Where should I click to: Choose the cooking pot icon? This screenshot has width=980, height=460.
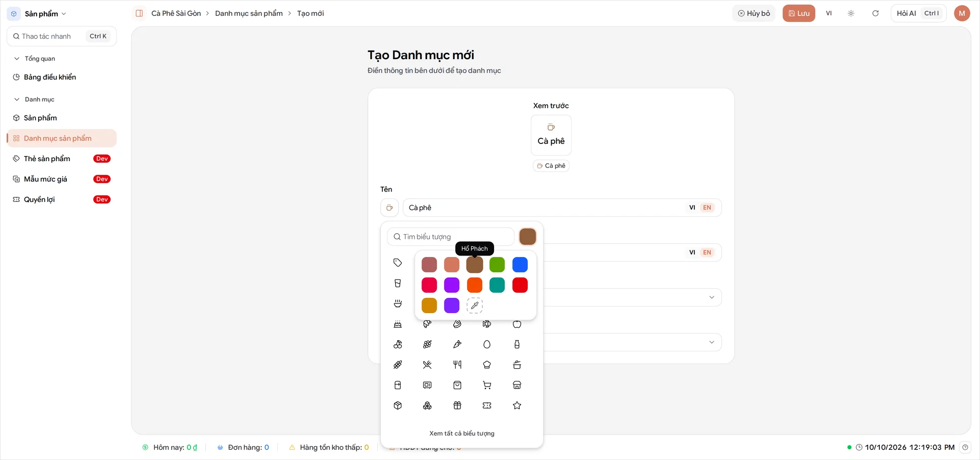tap(517, 365)
